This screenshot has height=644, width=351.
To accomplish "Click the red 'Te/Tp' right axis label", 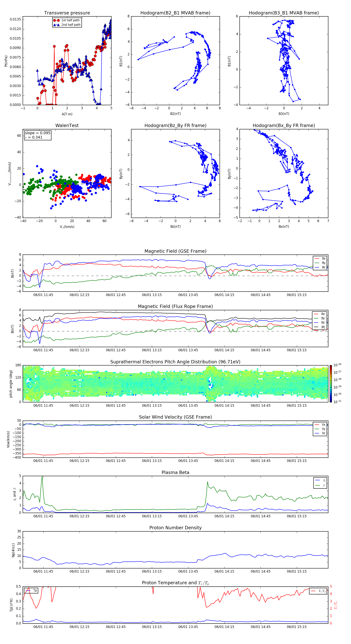I will [336, 605].
